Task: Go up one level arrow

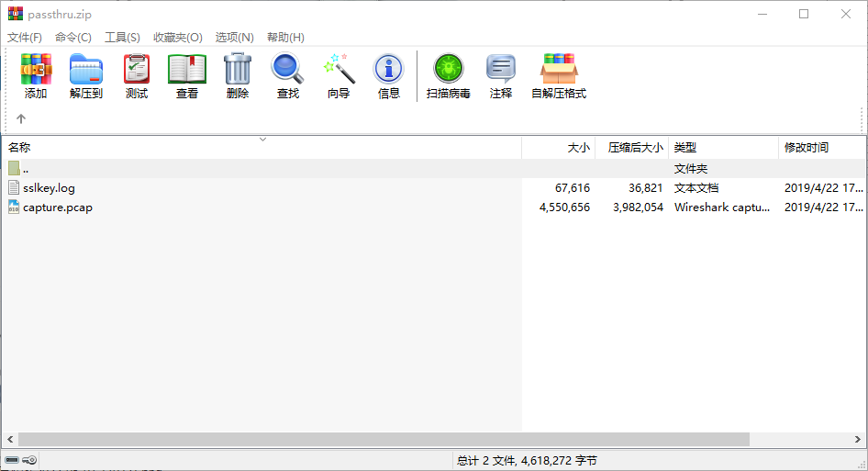Action: click(x=21, y=118)
